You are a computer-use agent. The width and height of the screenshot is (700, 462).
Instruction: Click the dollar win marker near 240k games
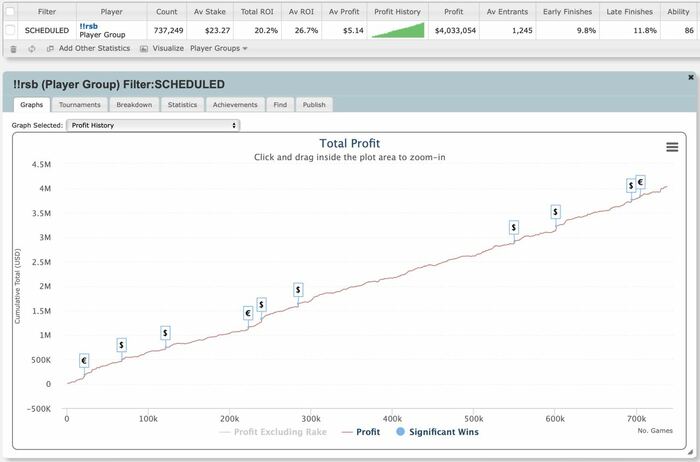261,304
